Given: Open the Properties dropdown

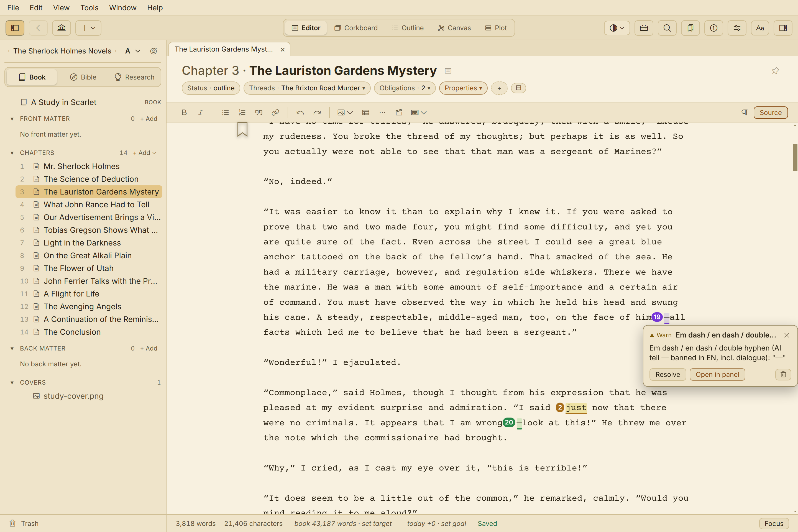Looking at the screenshot, I should (x=463, y=88).
